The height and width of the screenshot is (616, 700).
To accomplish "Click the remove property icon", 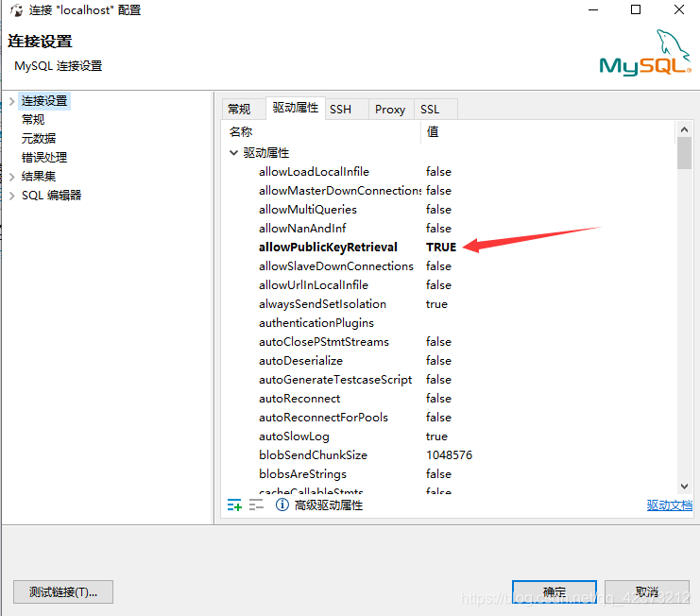I will pos(256,505).
